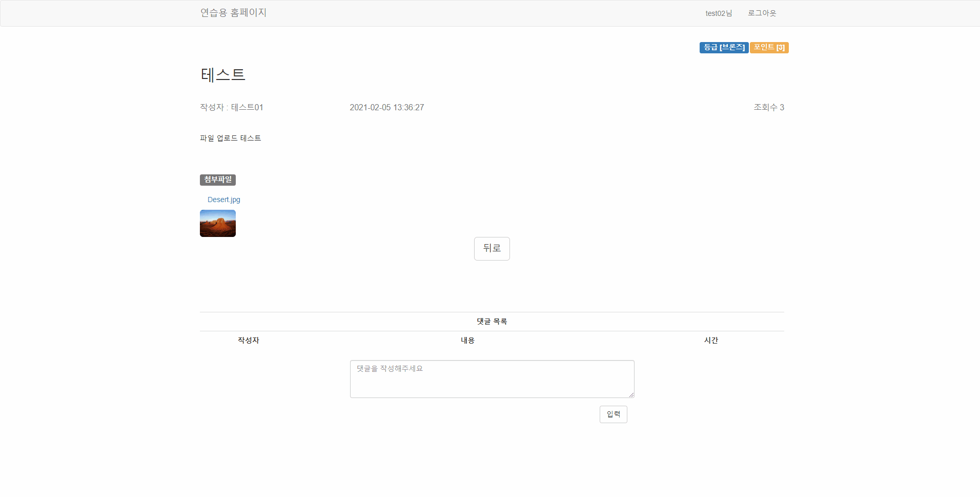Click the test02님 user menu item

click(x=719, y=13)
